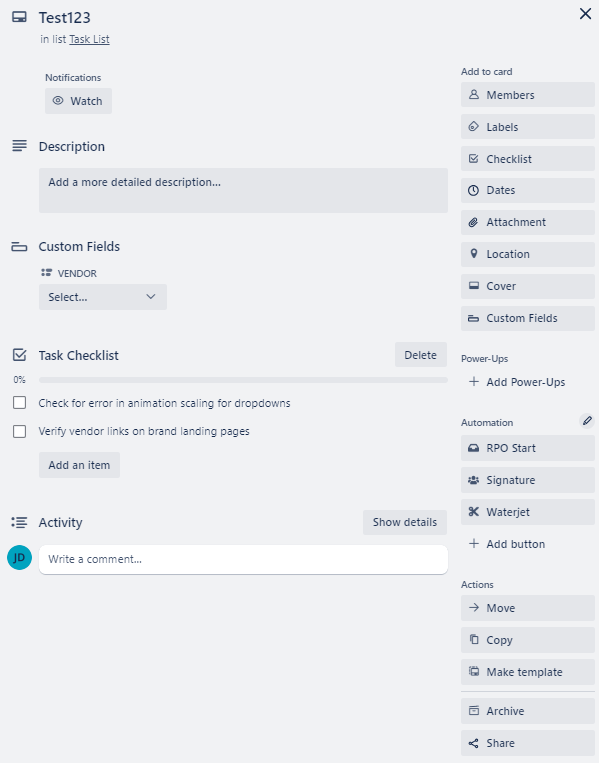Viewport: 599px width, 763px height.
Task: Show details in Activity section
Action: coord(405,522)
